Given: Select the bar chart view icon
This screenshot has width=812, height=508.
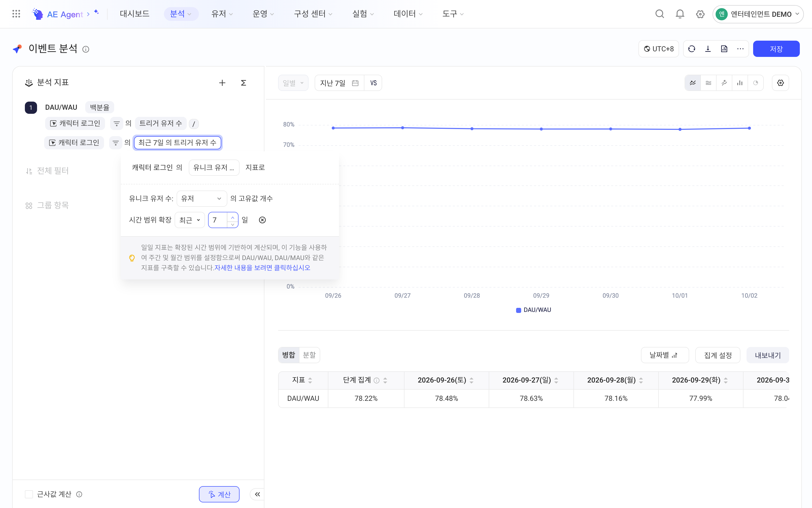Looking at the screenshot, I should coord(739,83).
